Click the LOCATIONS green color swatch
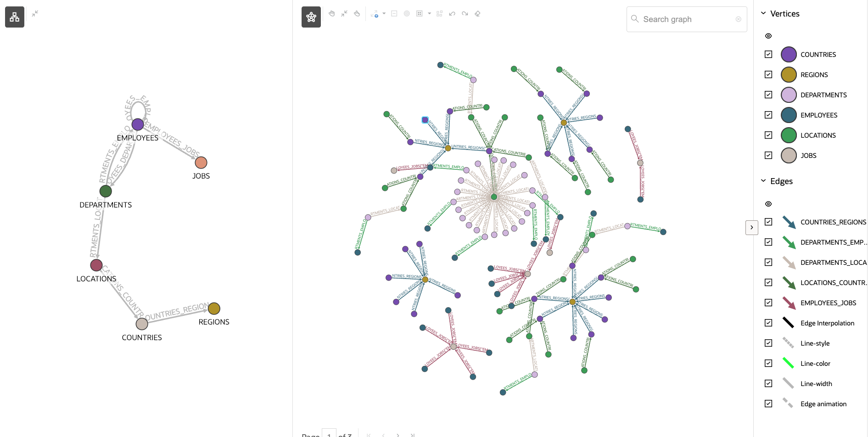The width and height of the screenshot is (868, 437). (x=789, y=135)
